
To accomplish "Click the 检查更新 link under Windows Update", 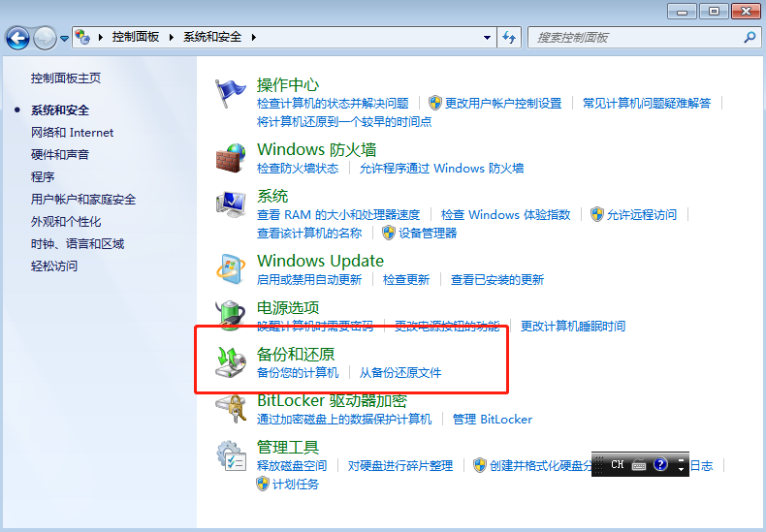I will [x=405, y=280].
